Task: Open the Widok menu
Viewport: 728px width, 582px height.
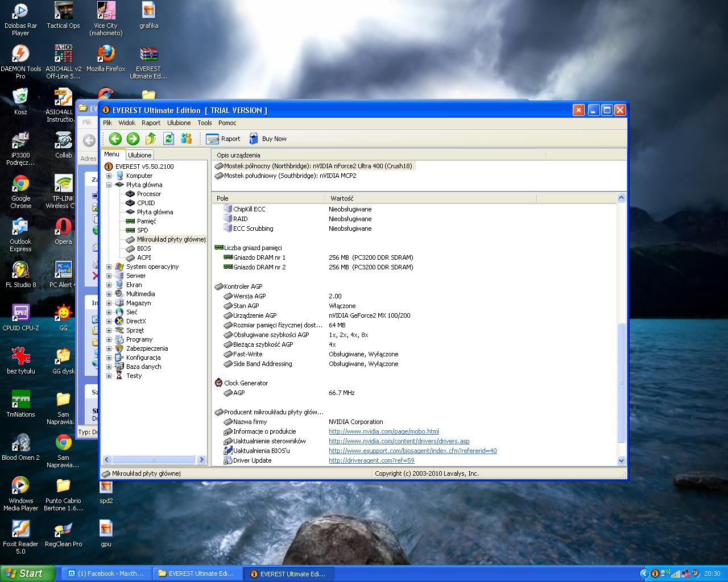Action: pyautogui.click(x=127, y=123)
